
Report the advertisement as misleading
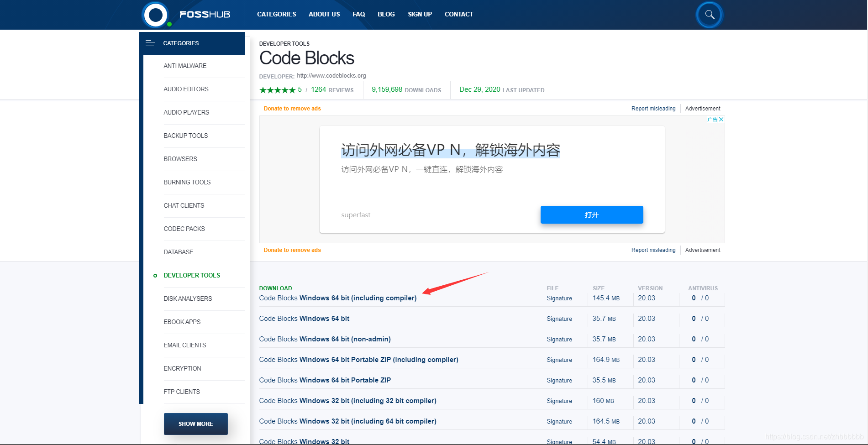pyautogui.click(x=653, y=108)
